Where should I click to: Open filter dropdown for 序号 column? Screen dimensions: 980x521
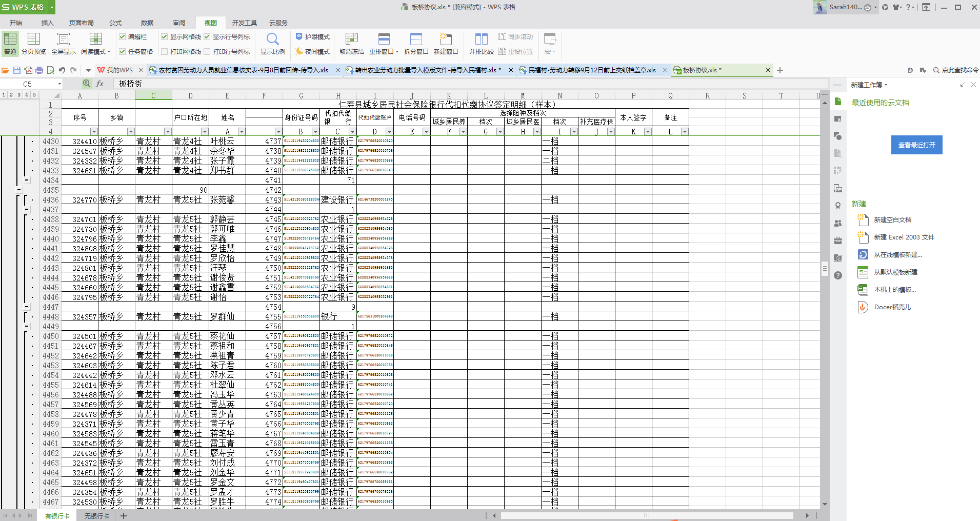click(94, 132)
